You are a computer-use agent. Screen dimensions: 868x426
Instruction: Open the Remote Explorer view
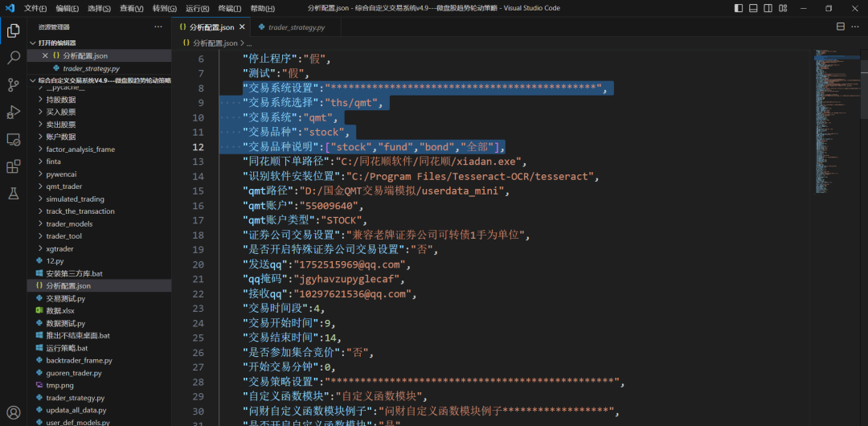(x=14, y=139)
